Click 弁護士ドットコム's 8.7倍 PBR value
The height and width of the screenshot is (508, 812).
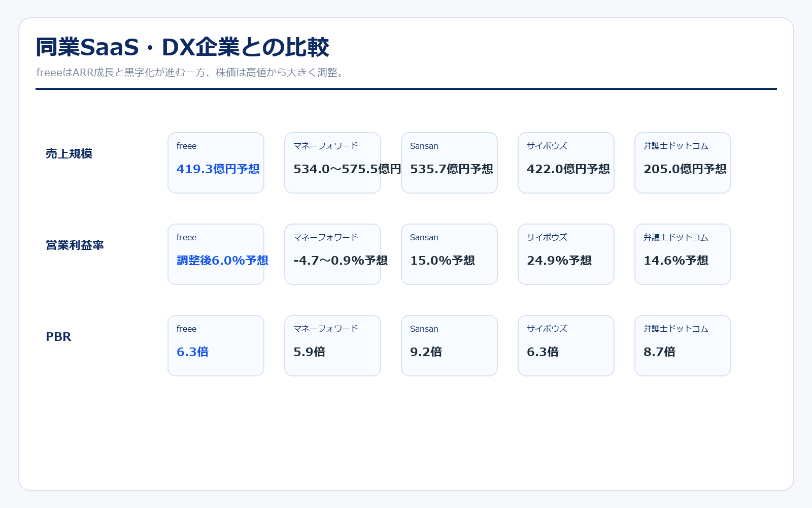click(660, 352)
